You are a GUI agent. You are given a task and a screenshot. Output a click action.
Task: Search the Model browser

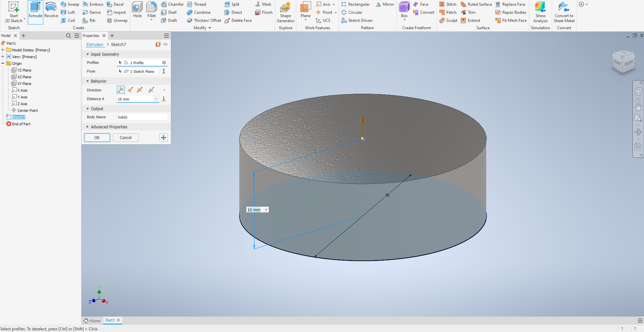tap(68, 36)
